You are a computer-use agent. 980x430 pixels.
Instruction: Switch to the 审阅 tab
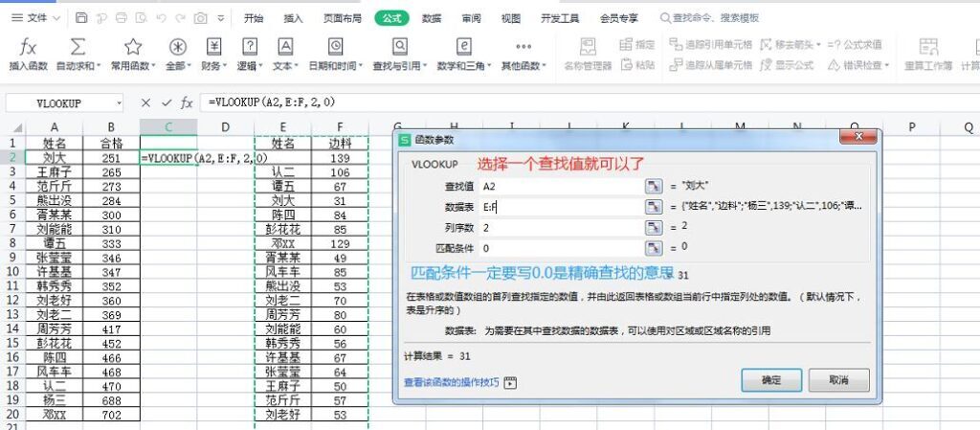click(x=471, y=18)
